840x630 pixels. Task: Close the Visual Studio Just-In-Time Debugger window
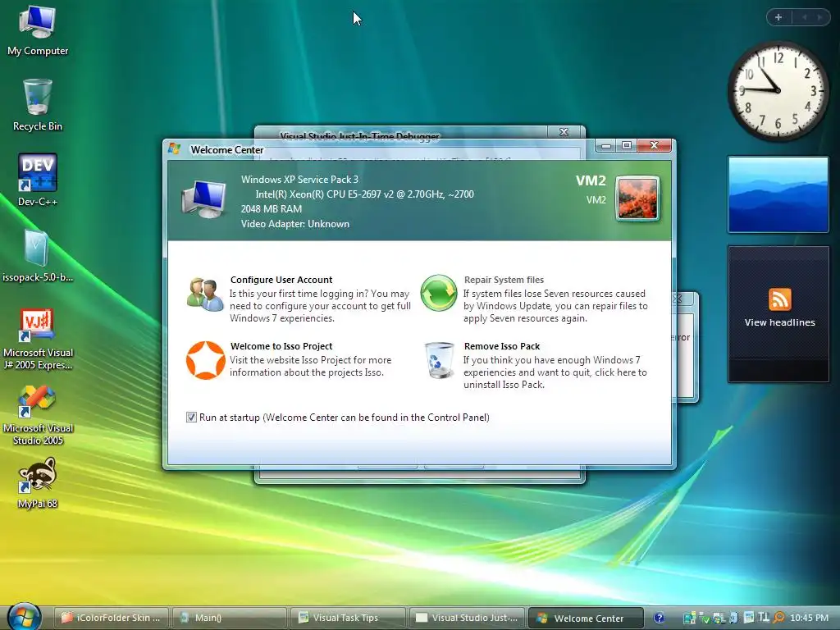coord(564,132)
